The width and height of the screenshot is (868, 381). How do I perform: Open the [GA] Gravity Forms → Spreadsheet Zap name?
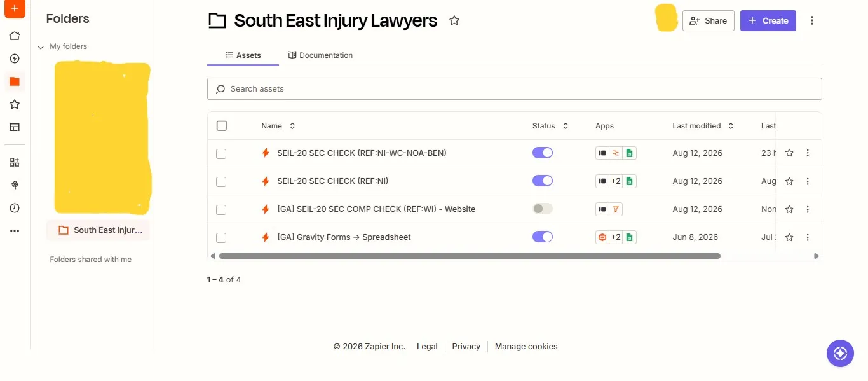pyautogui.click(x=344, y=237)
